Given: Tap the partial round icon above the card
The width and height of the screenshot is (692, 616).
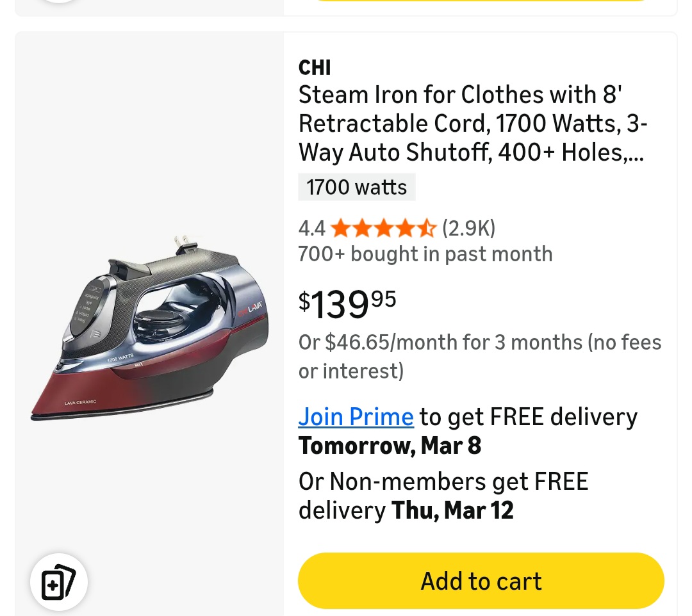Looking at the screenshot, I should click(59, 1).
